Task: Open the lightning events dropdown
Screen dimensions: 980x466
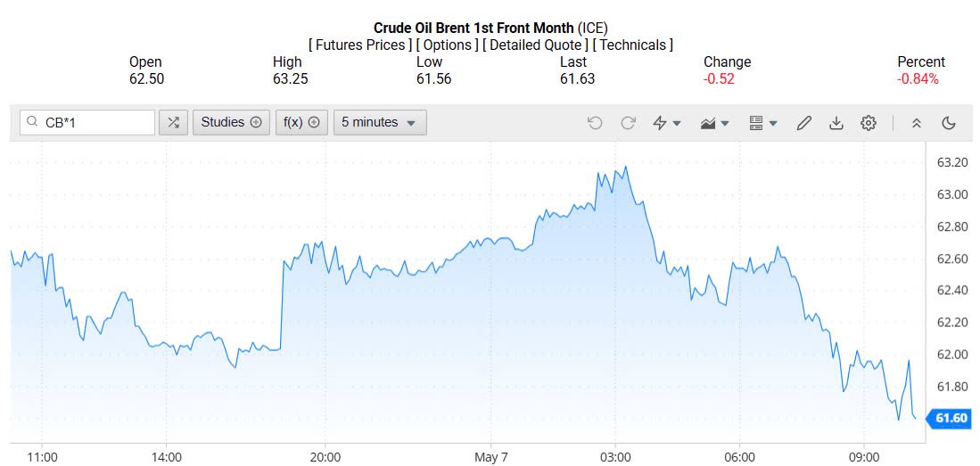Action: [x=667, y=123]
